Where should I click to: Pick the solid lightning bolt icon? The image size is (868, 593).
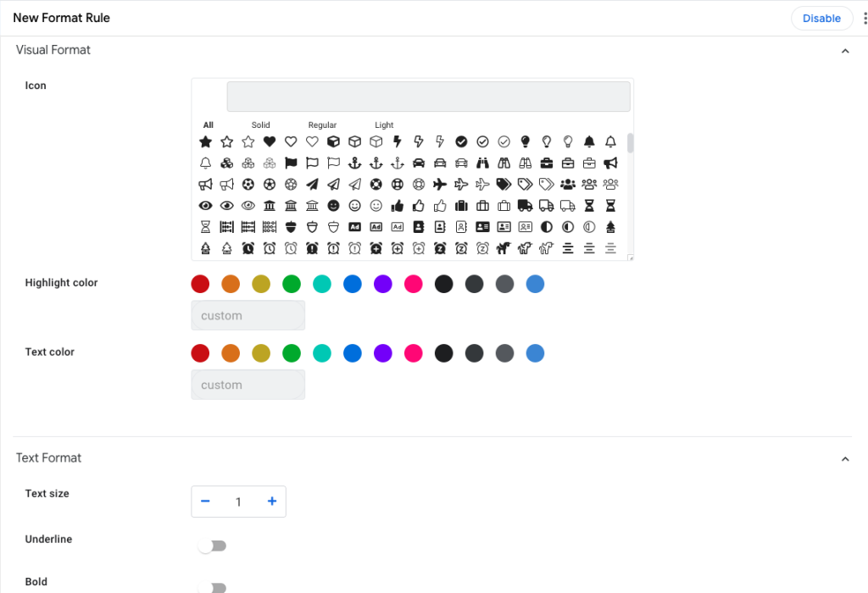[x=397, y=141]
